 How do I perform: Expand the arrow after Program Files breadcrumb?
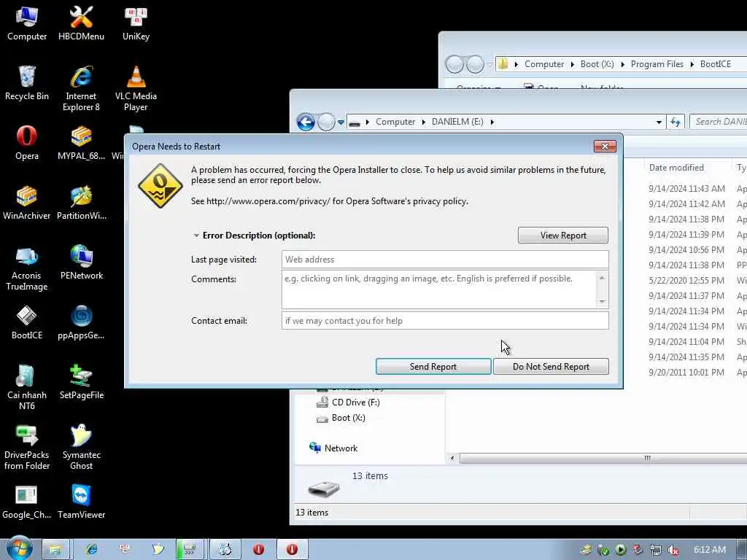692,64
